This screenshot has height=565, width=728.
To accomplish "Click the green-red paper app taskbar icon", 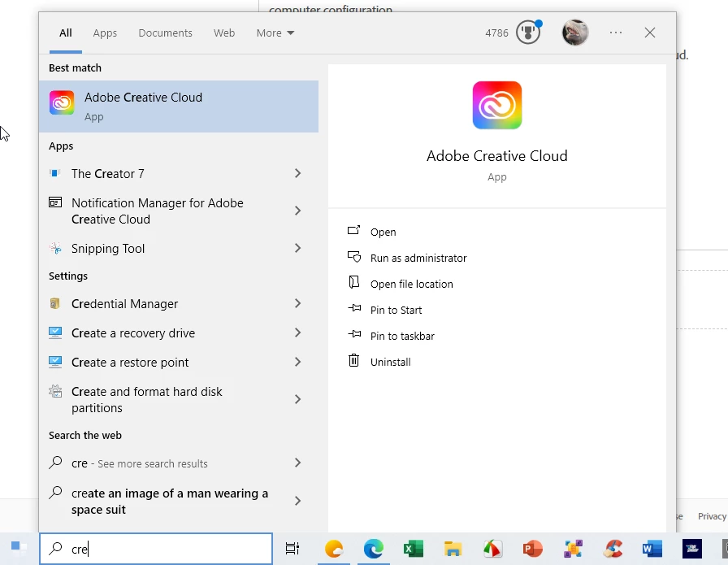I will (492, 549).
